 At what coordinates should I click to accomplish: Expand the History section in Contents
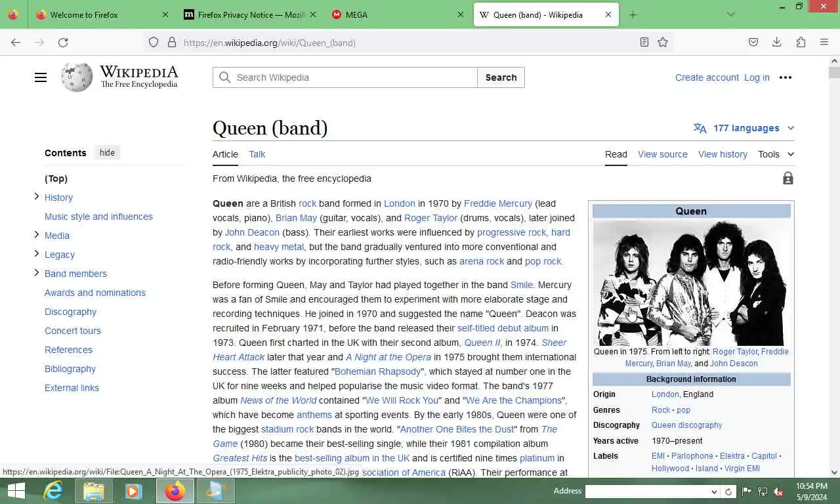(x=37, y=196)
